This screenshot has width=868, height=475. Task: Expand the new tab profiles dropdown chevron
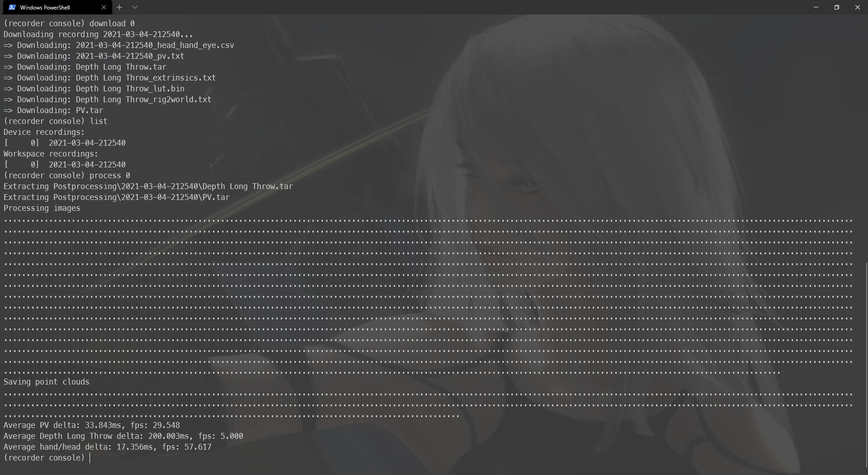tap(135, 7)
